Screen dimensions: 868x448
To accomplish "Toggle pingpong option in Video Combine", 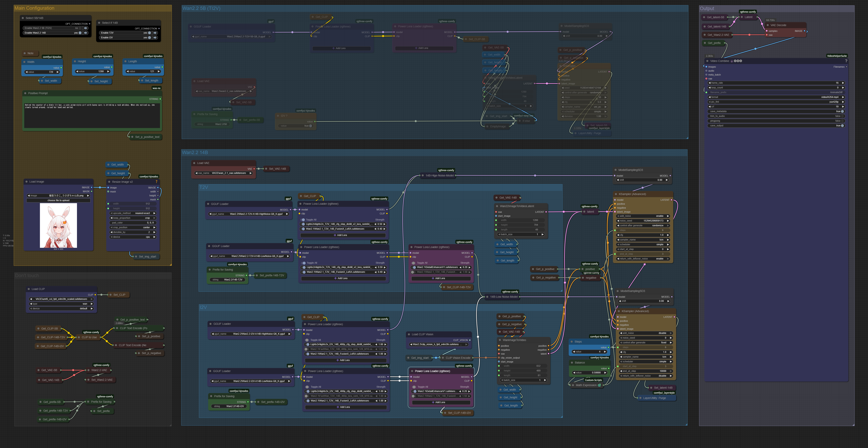I will point(842,121).
